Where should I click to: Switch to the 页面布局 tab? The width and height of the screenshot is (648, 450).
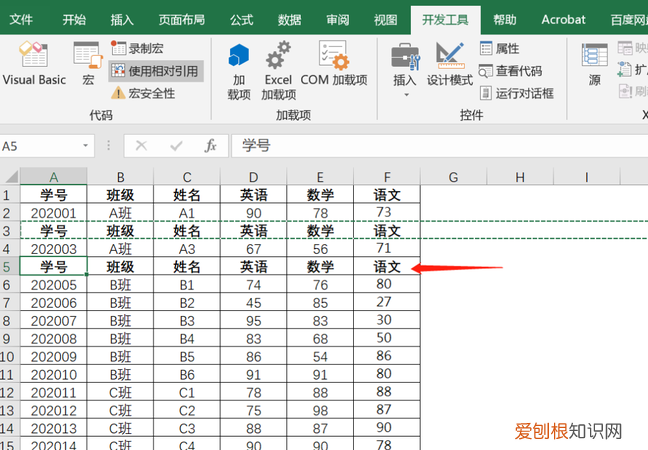[182, 19]
